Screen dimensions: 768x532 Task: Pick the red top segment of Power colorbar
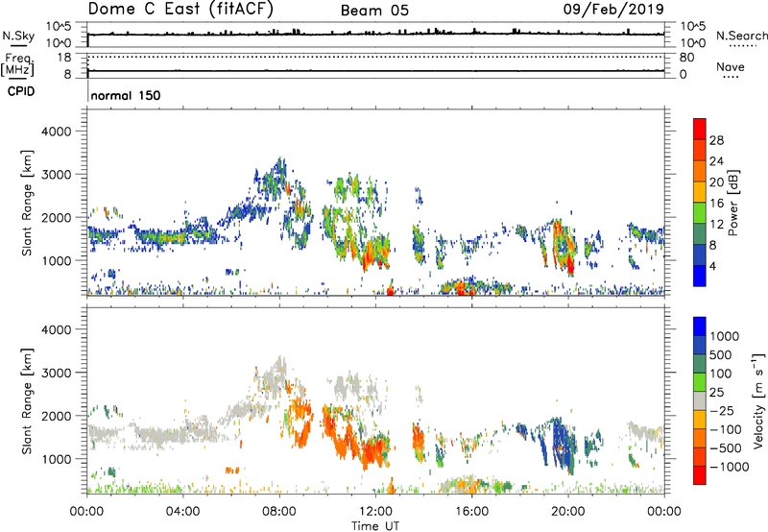[700, 129]
